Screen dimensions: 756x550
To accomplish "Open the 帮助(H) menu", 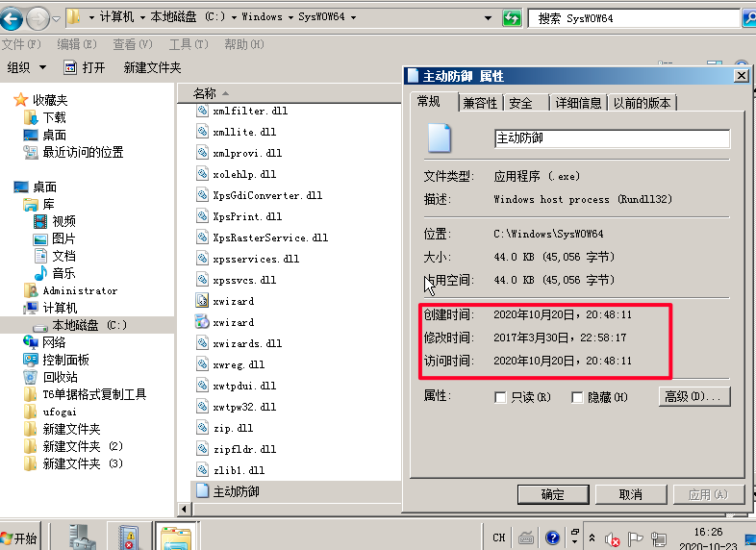I will [244, 44].
